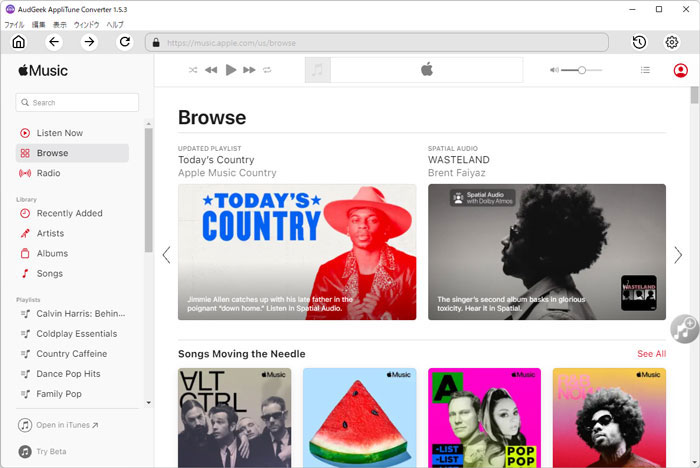
Task: Click inside the Search field
Action: [77, 102]
